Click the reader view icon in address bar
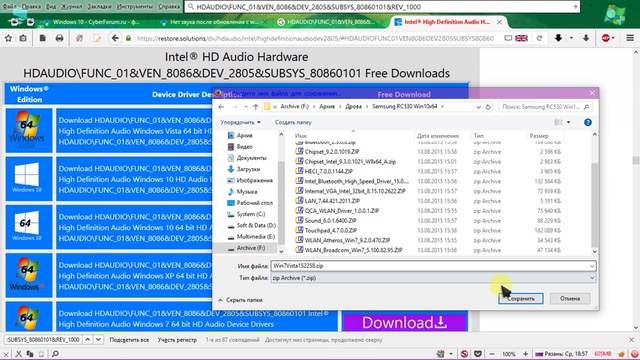Viewport: 640px width, 360px height. click(508, 38)
